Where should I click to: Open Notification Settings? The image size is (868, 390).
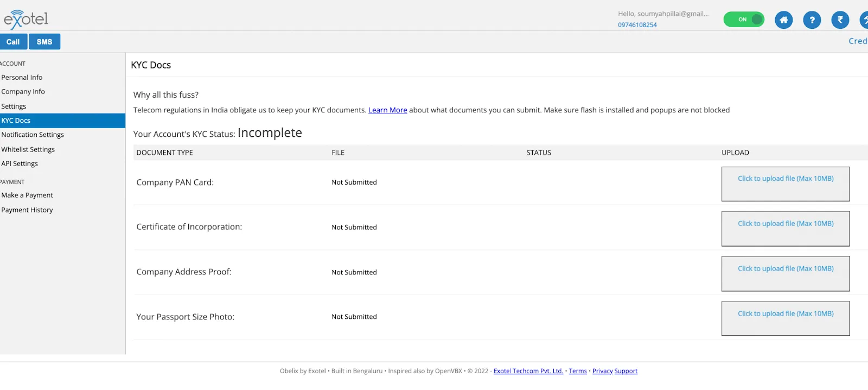pos(33,135)
